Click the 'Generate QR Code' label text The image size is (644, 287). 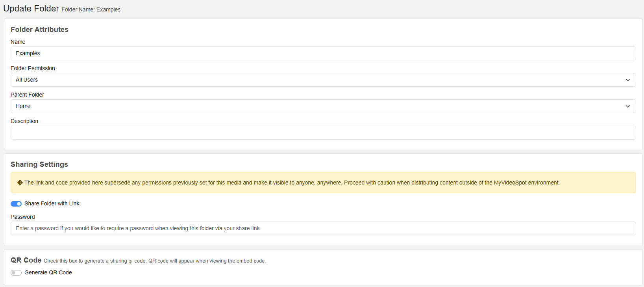48,272
